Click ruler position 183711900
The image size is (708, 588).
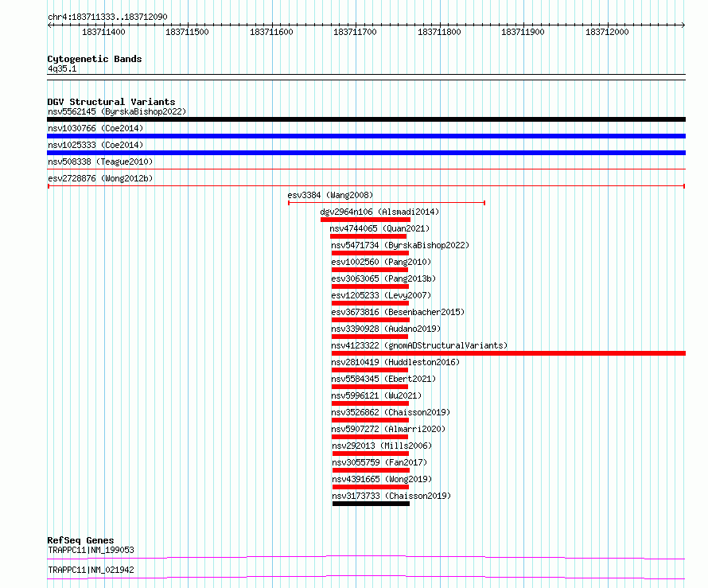[523, 32]
